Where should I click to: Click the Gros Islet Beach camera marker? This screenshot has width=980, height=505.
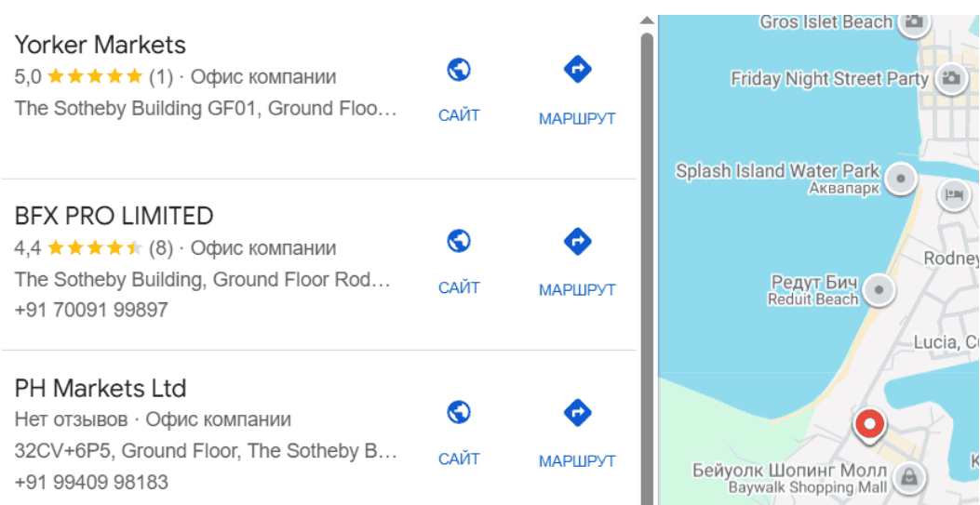(x=914, y=21)
